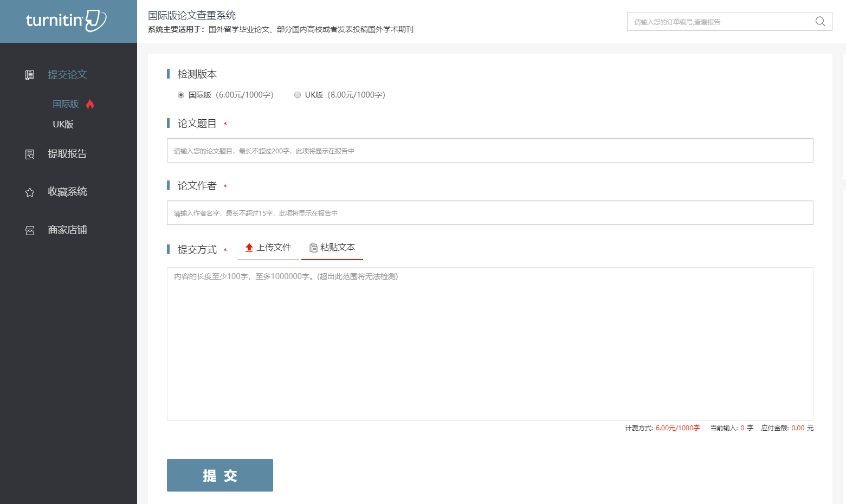Open 收藏系统 in the sidebar
This screenshot has width=846, height=504.
coord(67,192)
